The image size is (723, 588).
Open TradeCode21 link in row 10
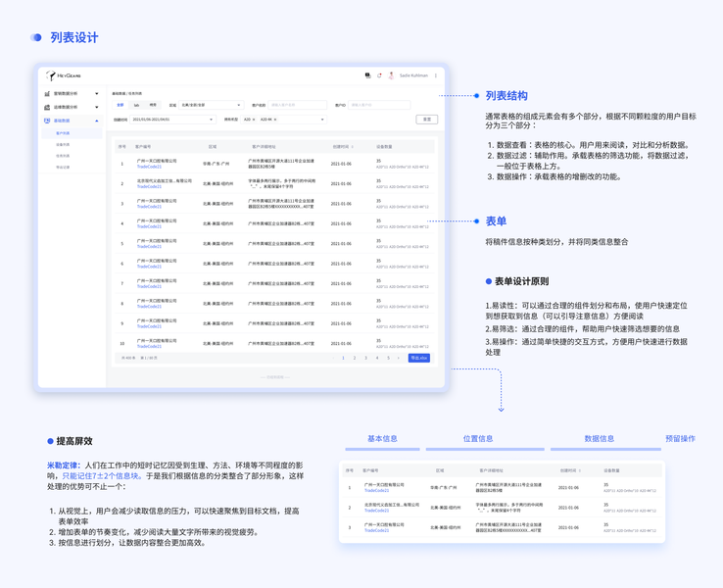pyautogui.click(x=149, y=346)
